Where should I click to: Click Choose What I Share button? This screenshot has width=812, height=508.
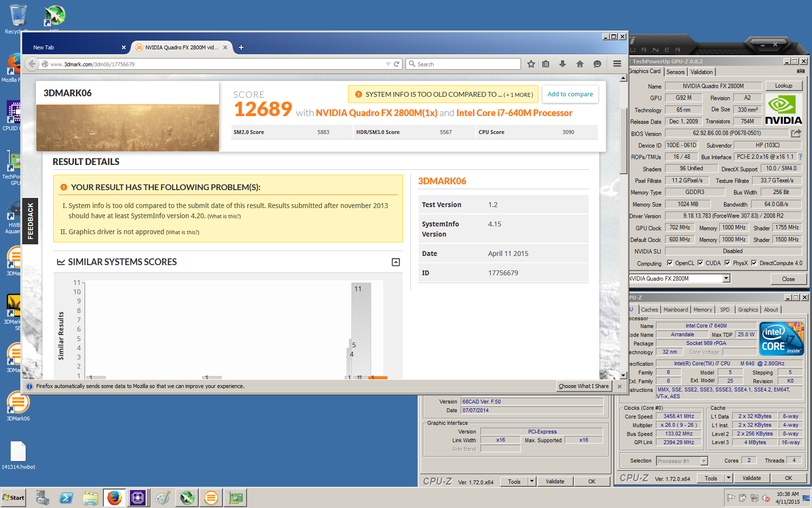583,386
